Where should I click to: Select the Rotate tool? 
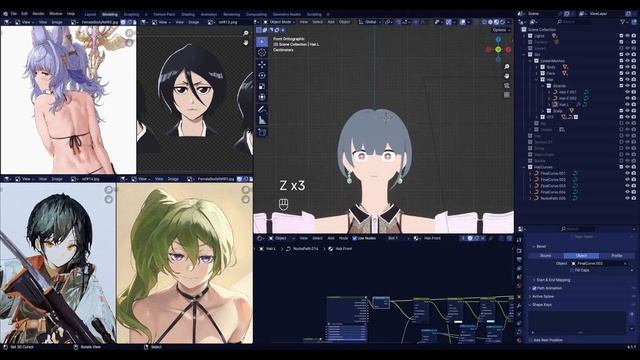[262, 76]
